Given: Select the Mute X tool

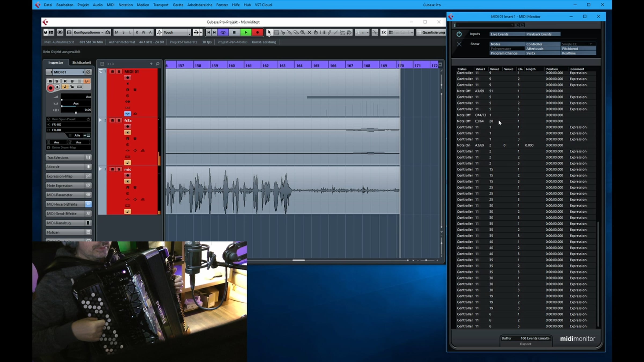Looking at the screenshot, I should click(x=309, y=32).
